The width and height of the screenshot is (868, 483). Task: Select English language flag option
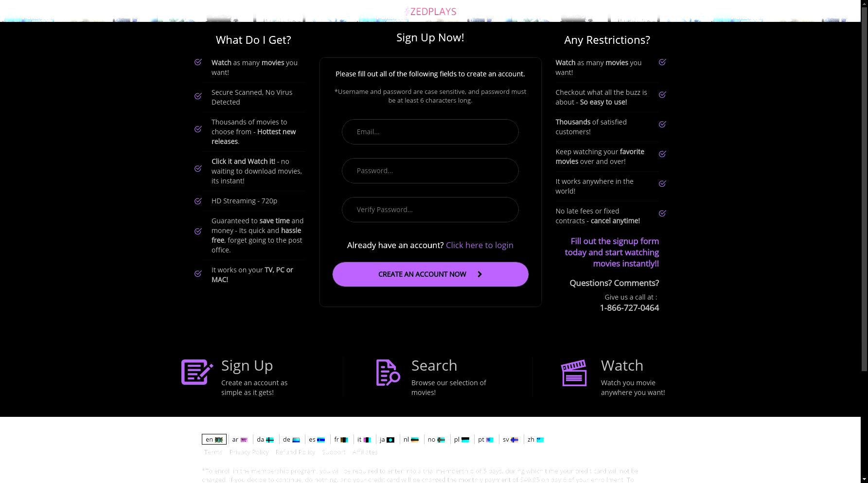point(214,440)
